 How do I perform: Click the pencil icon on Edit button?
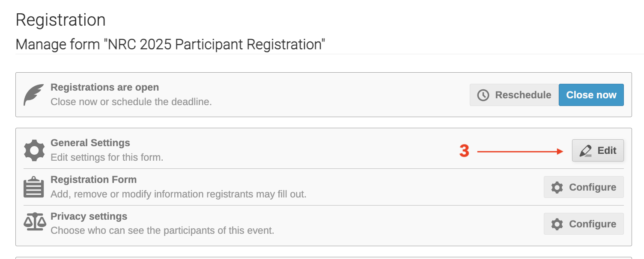click(x=585, y=151)
